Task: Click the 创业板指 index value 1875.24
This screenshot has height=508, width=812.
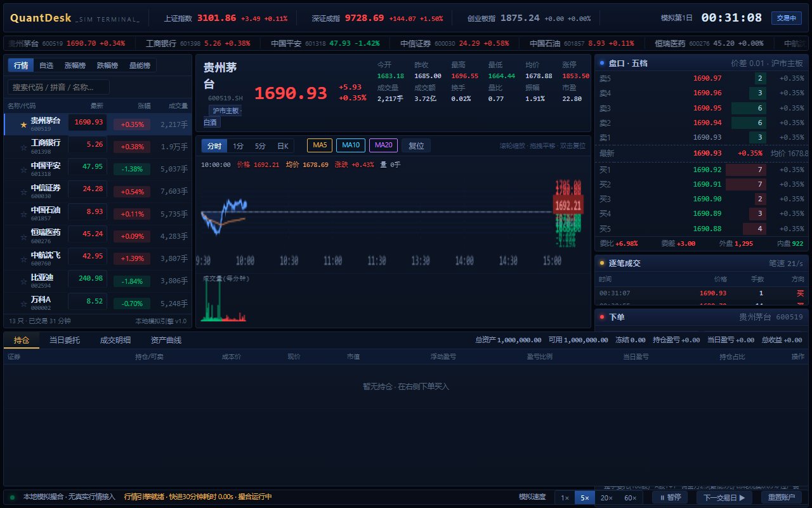Action: click(520, 18)
